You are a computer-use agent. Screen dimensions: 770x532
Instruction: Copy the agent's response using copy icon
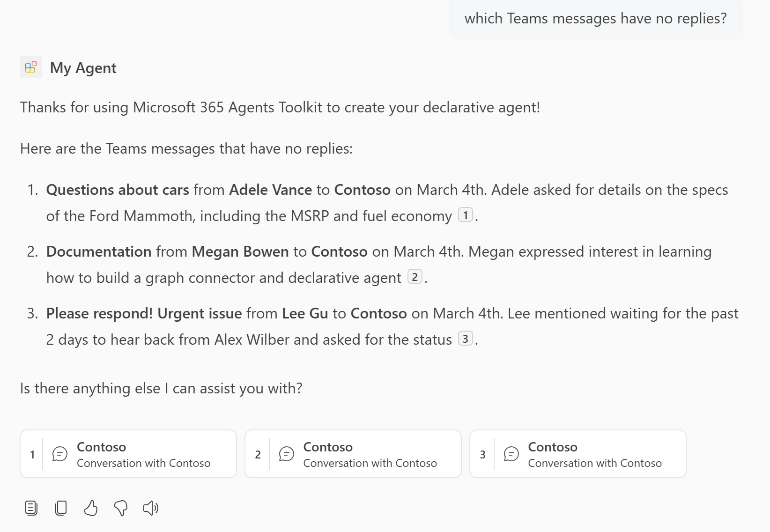[61, 508]
